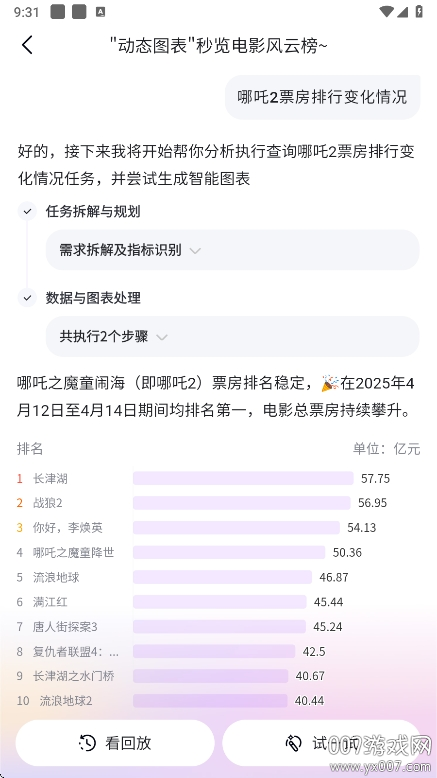Expand the 需求拆解及指标识别 section
Screen dimensions: 437x778
[233, 250]
